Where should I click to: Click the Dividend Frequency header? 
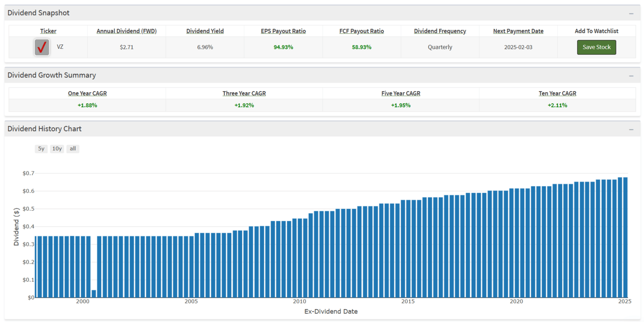click(440, 31)
